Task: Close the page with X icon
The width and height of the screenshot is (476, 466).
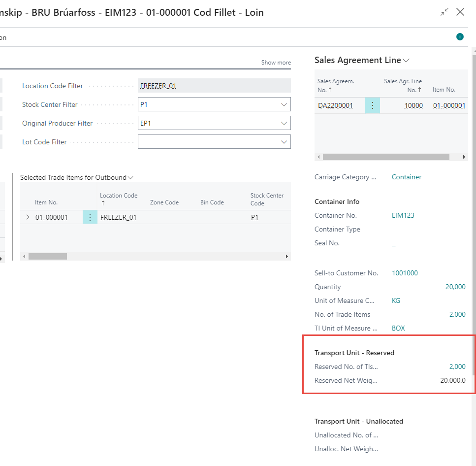Action: 460,12
